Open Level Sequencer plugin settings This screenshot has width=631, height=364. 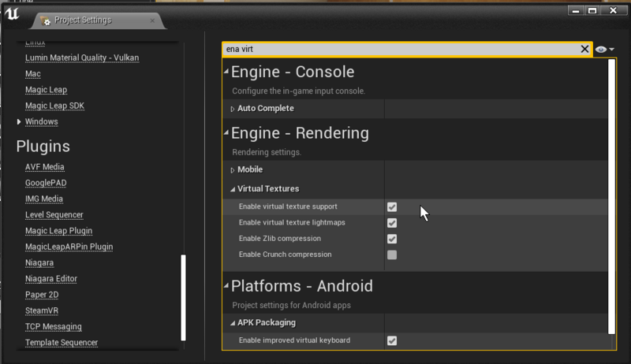coord(54,215)
